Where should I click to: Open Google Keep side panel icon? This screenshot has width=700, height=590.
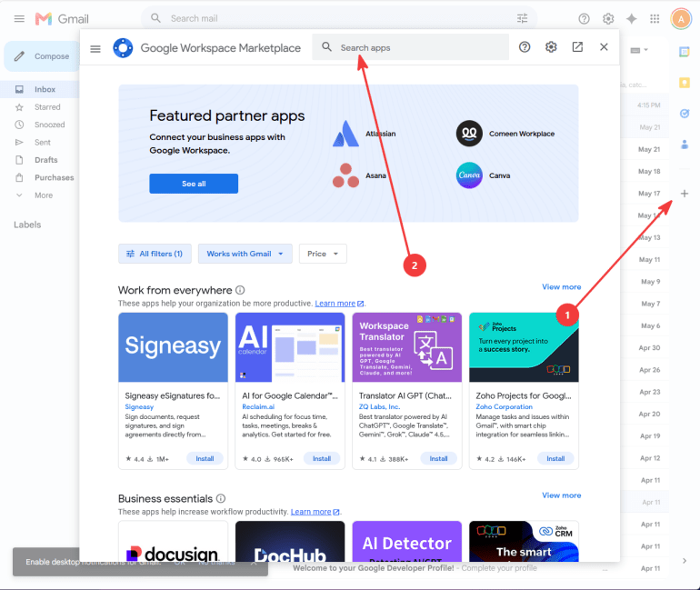[x=685, y=83]
